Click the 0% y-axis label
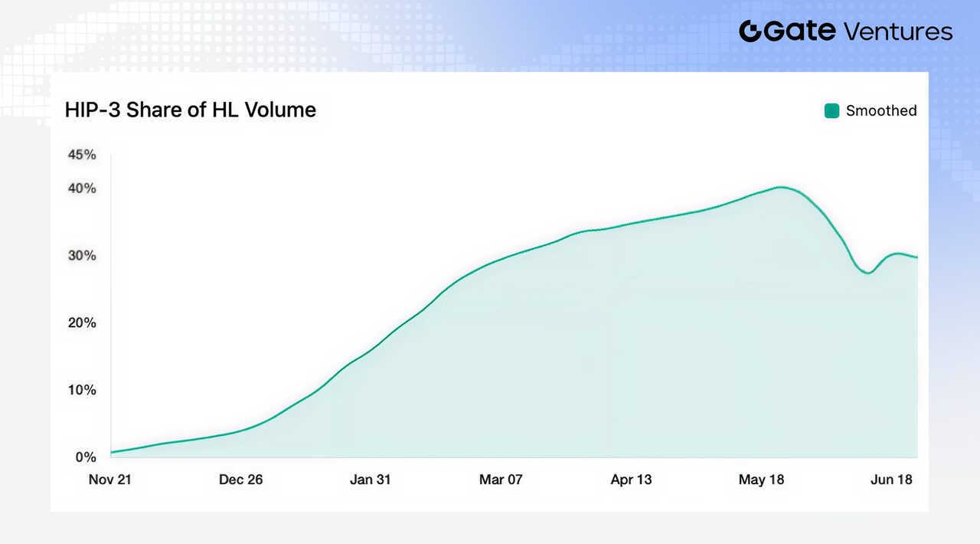 (86, 457)
